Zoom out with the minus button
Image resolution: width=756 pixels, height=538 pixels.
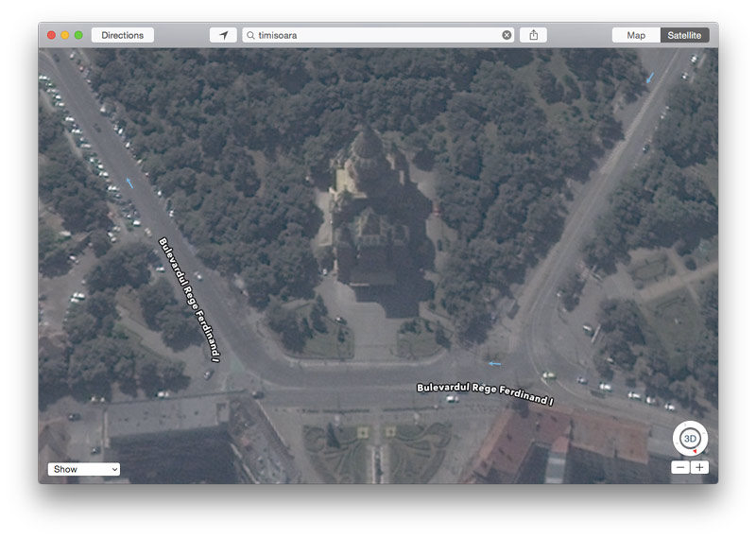(x=679, y=467)
